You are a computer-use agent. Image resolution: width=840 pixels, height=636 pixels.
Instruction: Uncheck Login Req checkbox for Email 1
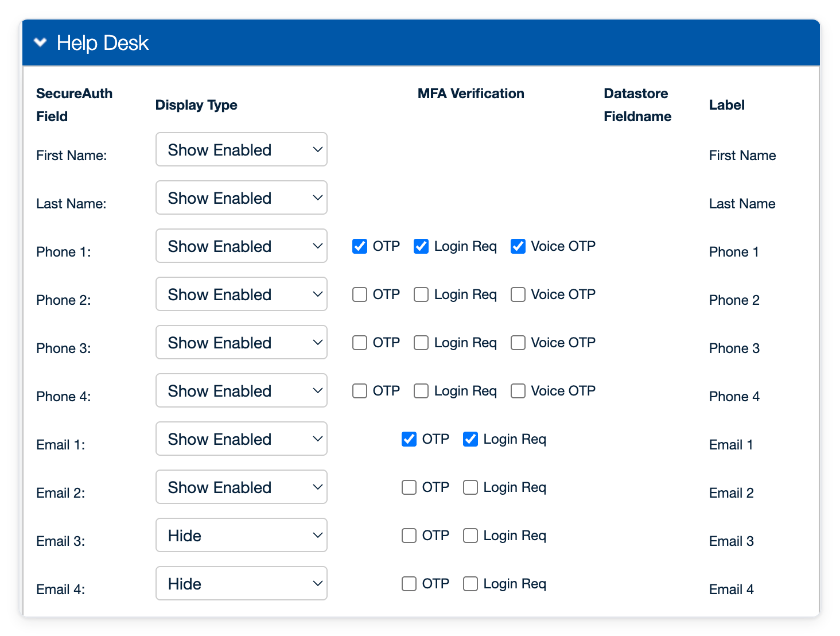[x=470, y=439]
